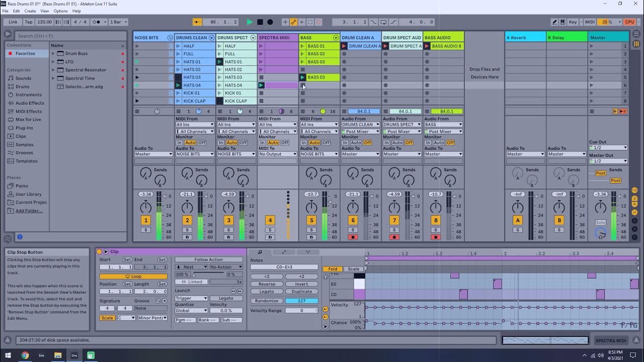The image size is (644, 362).
Task: Toggle track 1 activator button
Action: click(146, 220)
